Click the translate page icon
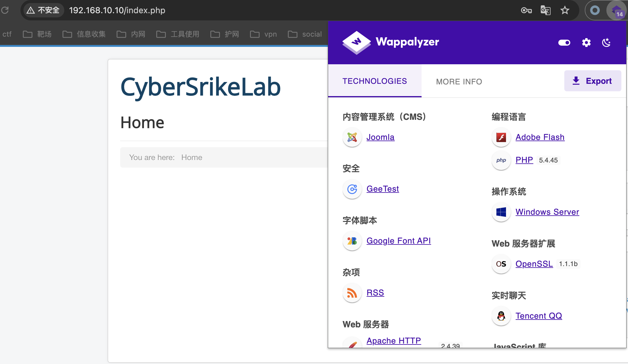 click(x=545, y=10)
